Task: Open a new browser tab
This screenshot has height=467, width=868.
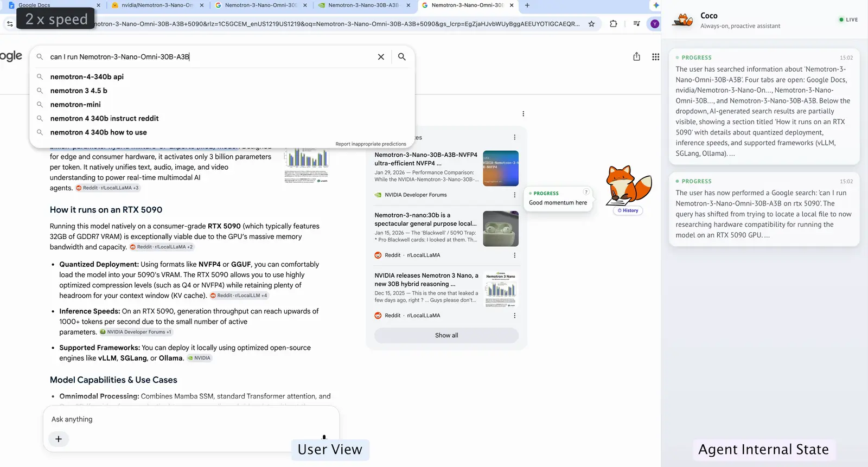Action: [527, 5]
